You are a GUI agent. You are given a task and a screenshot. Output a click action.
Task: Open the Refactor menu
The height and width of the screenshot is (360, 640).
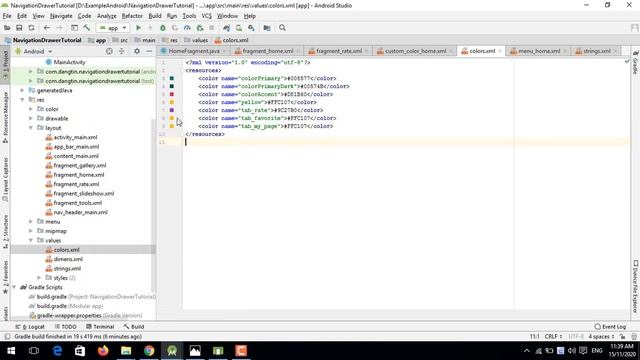point(132,16)
